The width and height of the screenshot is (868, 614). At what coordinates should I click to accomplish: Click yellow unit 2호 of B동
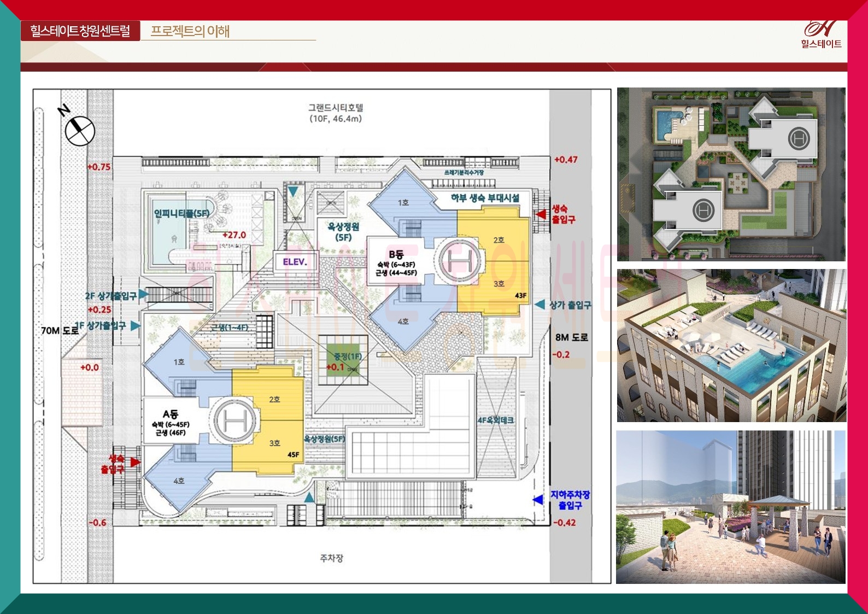click(x=498, y=239)
